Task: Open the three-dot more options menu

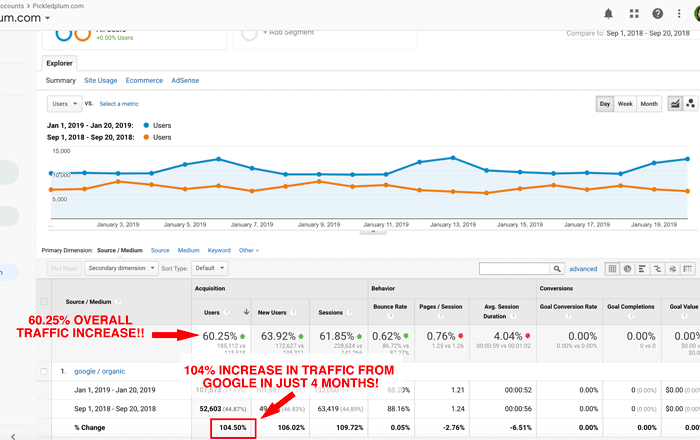Action: coord(679,14)
